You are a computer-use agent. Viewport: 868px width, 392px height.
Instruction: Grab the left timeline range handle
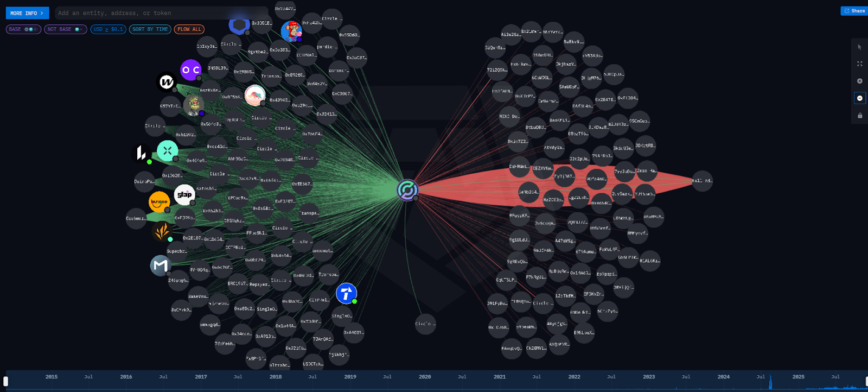pyautogui.click(x=6, y=381)
